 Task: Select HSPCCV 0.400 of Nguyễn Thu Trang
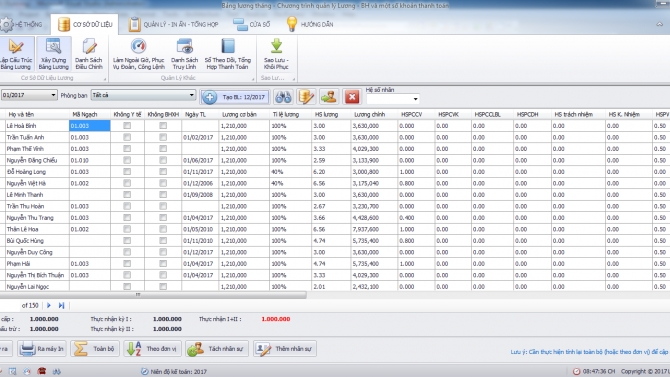point(416,218)
